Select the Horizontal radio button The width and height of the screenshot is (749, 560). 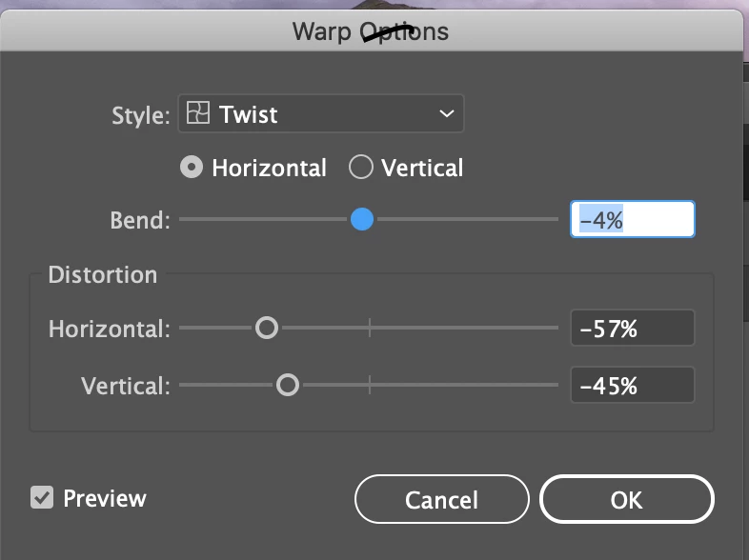(x=192, y=169)
